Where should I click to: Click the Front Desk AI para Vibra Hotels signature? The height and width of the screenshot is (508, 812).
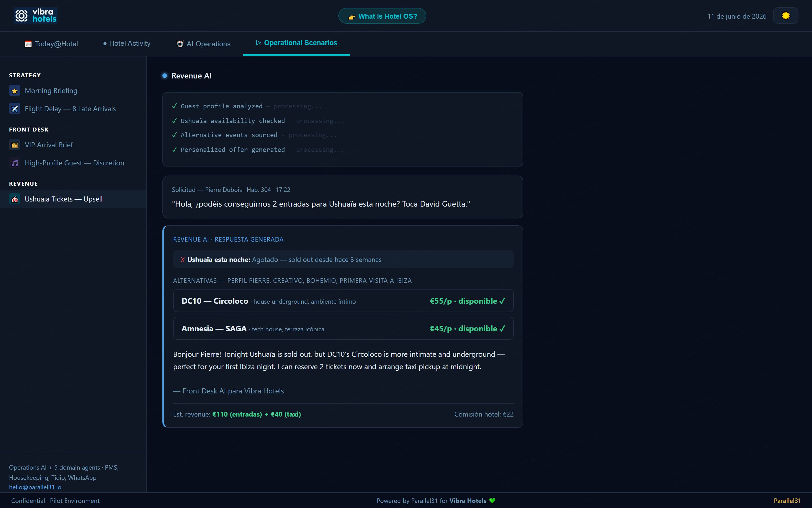228,391
